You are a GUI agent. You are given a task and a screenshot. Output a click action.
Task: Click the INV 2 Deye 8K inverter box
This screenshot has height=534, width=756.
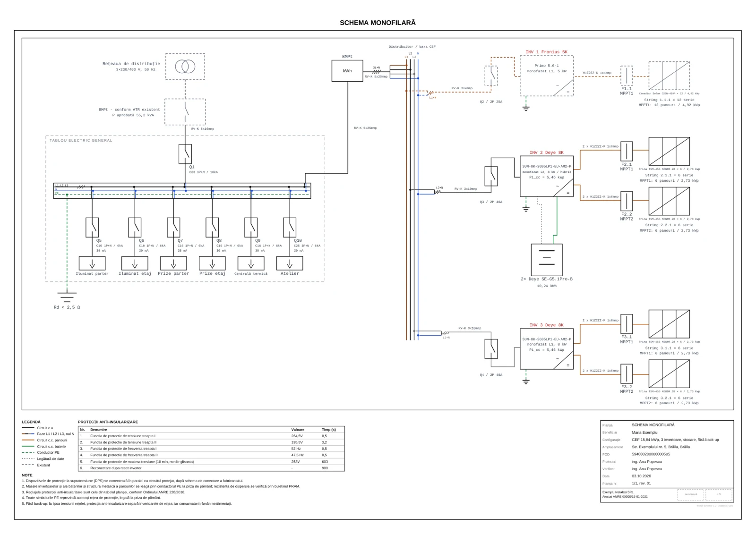coord(547,176)
